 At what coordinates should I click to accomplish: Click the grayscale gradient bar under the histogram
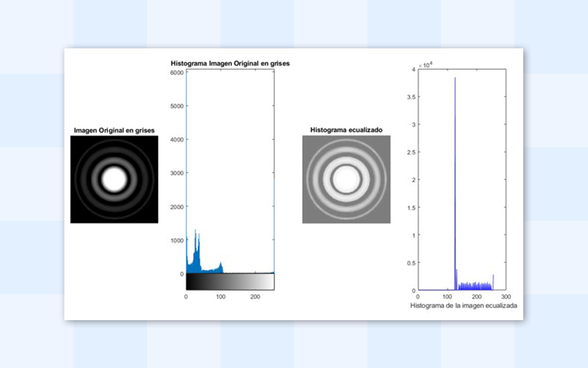click(230, 282)
